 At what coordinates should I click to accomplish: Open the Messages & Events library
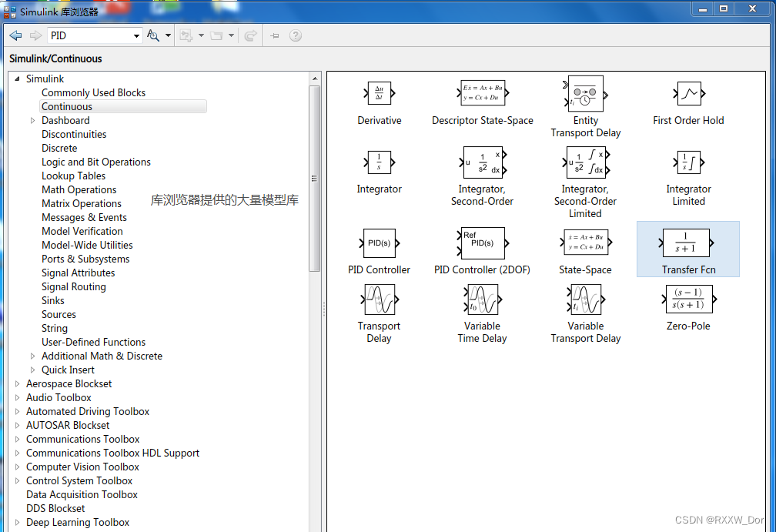coord(84,217)
